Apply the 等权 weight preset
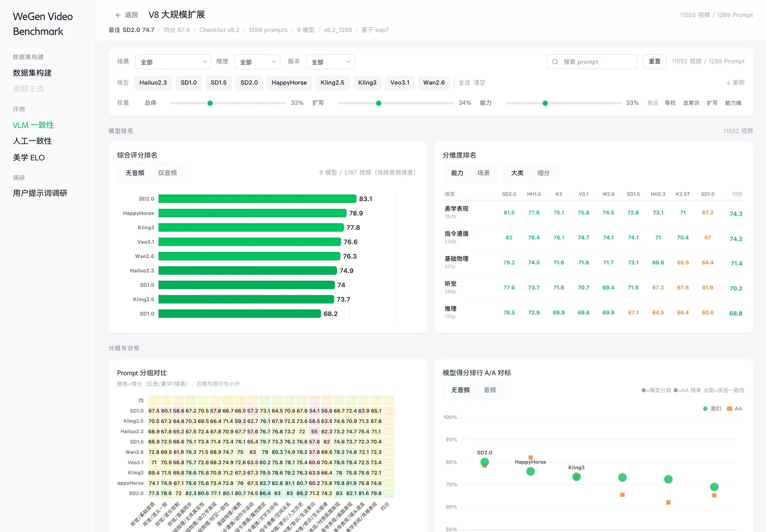The image size is (766, 532). [670, 103]
